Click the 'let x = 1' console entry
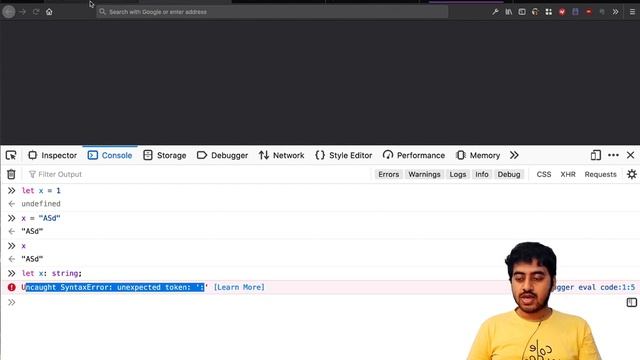The image size is (640, 360). click(x=41, y=191)
